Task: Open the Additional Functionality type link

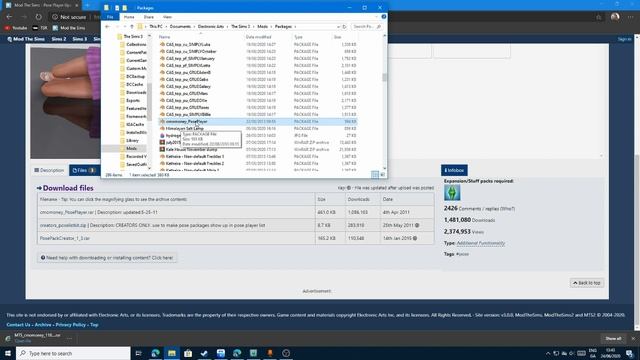Action: click(x=480, y=243)
